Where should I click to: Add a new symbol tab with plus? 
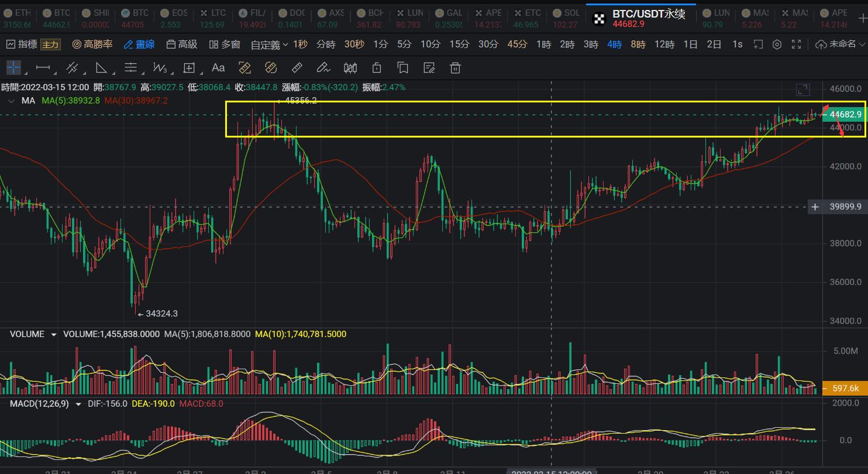(862, 18)
